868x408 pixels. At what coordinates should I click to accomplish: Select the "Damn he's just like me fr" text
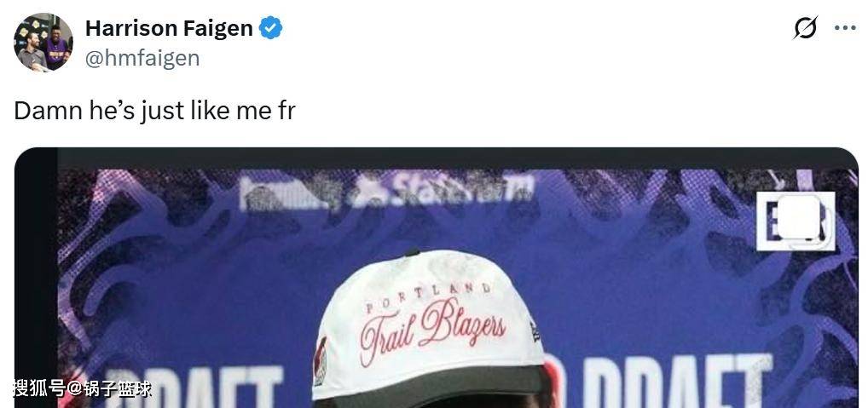point(154,111)
